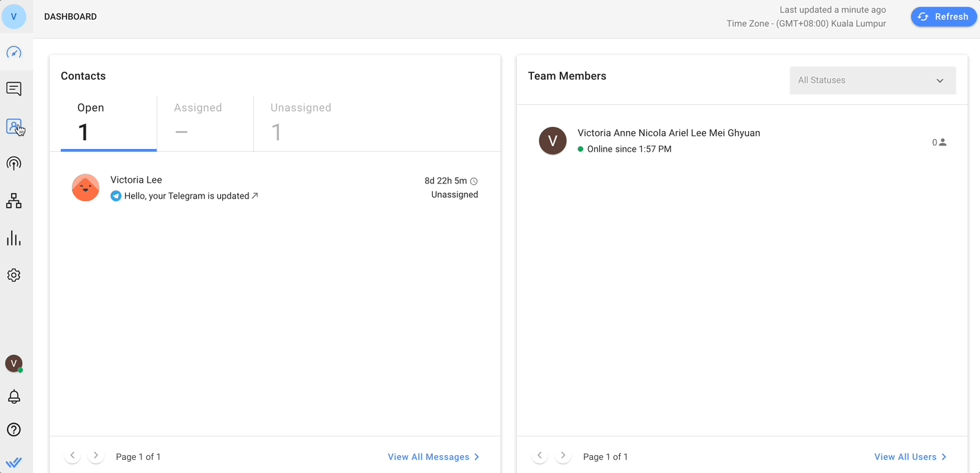Click the workspace avatar at top of sidebar
980x473 pixels.
14,17
